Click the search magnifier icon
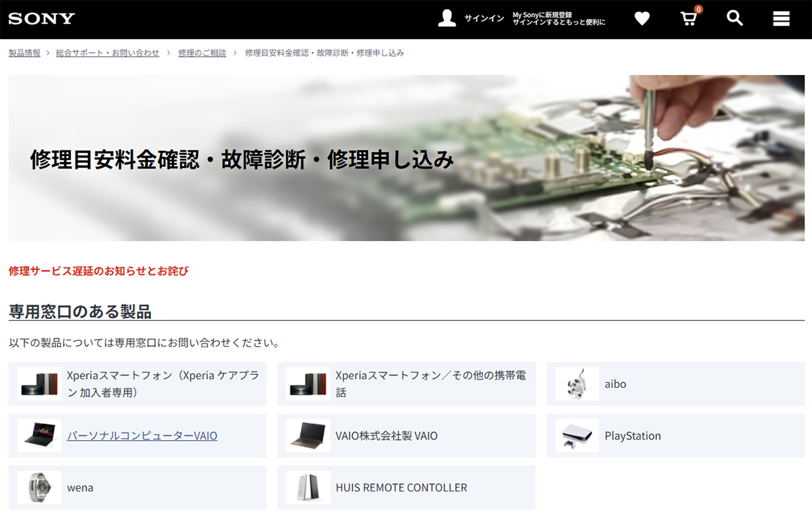 (x=735, y=18)
